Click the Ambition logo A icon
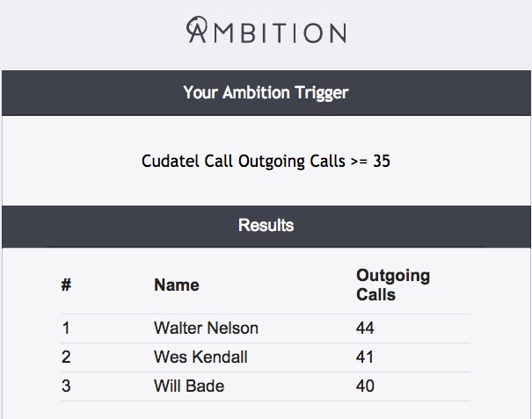 197,30
